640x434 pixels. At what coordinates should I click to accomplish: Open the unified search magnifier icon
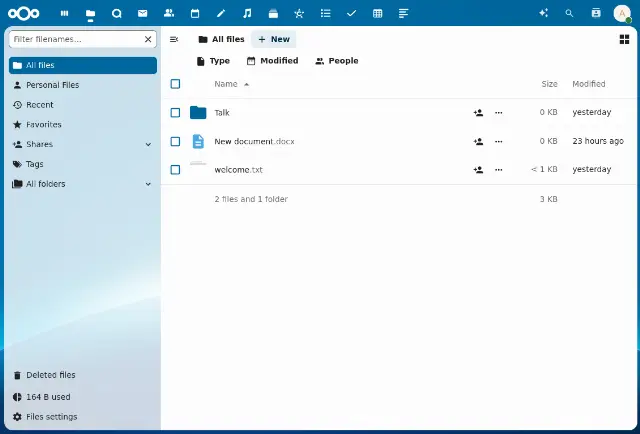569,13
